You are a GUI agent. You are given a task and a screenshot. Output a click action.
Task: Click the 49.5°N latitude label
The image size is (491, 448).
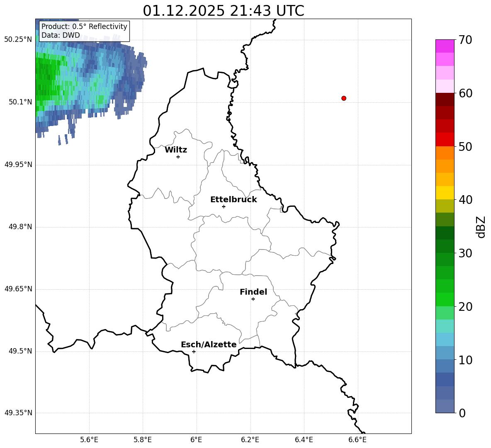20,351
